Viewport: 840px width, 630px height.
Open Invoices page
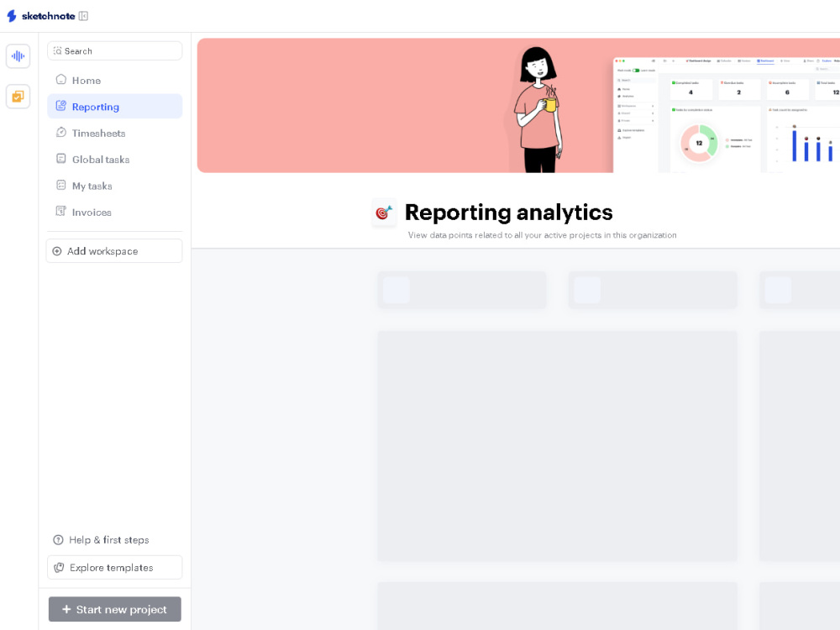tap(114, 213)
